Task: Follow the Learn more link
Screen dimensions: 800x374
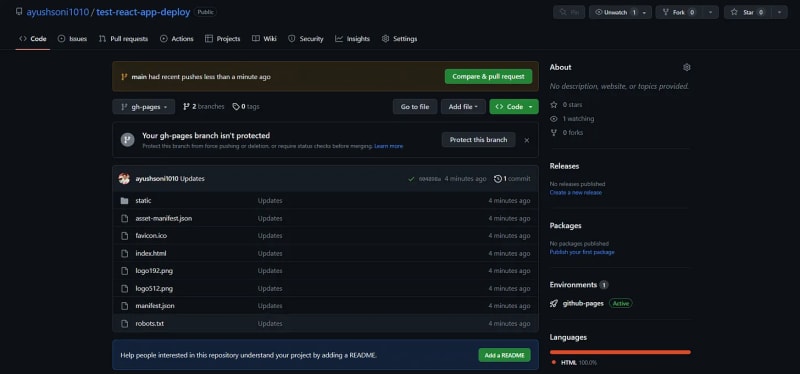Action: pos(388,146)
